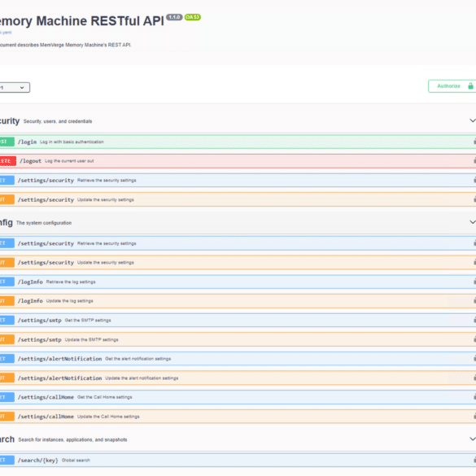The image size is (476, 476).
Task: Expand /logInfo 'Update the log settings' row
Action: point(238,301)
